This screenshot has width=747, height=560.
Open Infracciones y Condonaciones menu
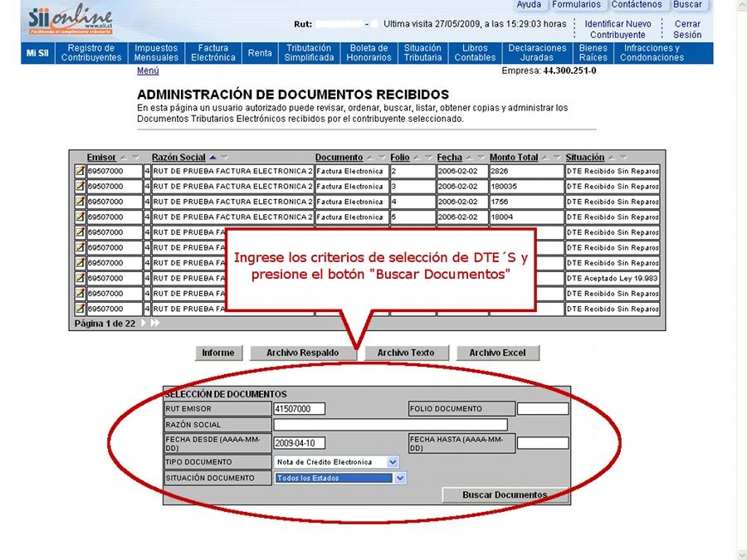(652, 53)
